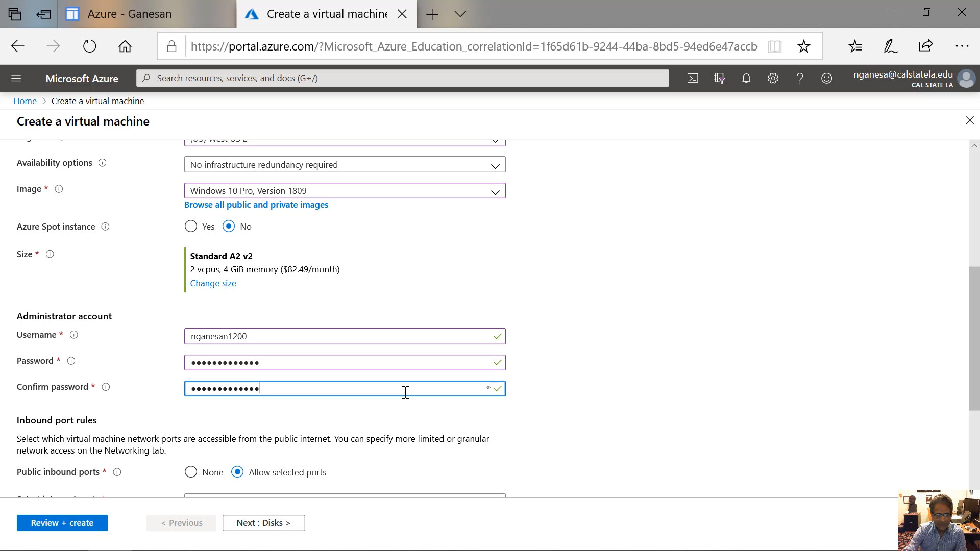Show the confirm password reveal eye
980x551 pixels.
click(488, 388)
